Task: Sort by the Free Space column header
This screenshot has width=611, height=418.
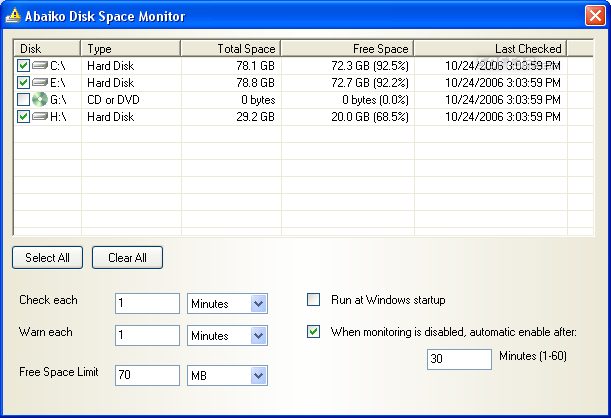Action: click(x=347, y=49)
